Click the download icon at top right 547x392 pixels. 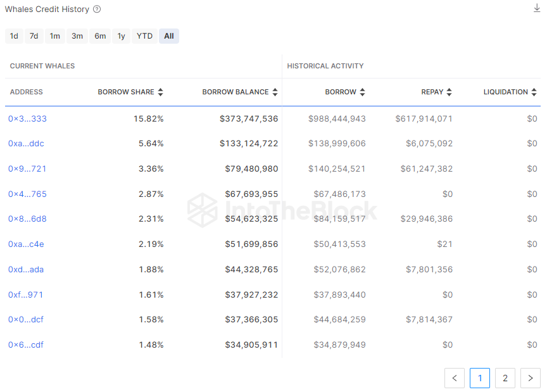[x=537, y=8]
